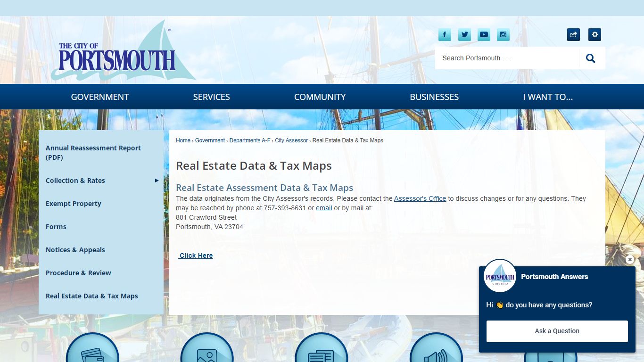Go to Government breadcrumb
Screen dimensions: 644x362
210,140
